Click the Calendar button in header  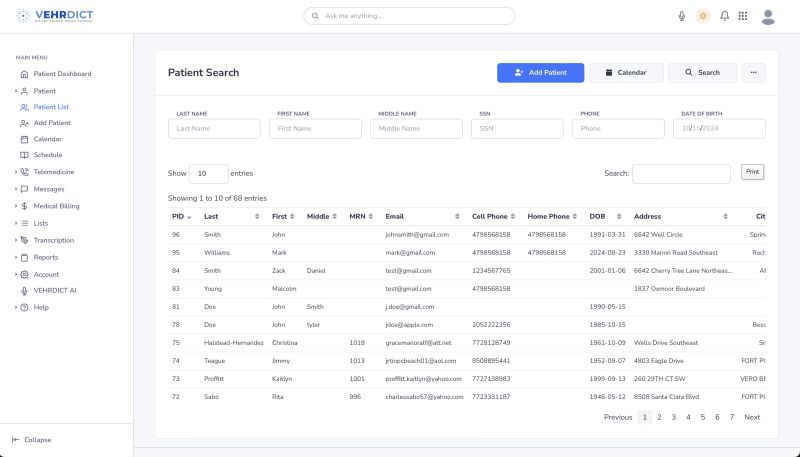(626, 73)
